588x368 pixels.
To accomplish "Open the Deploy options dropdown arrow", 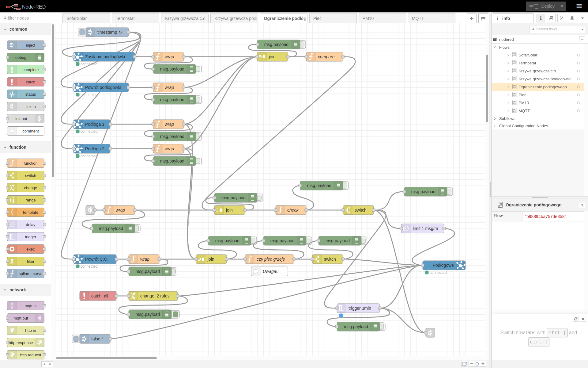I will point(562,6).
